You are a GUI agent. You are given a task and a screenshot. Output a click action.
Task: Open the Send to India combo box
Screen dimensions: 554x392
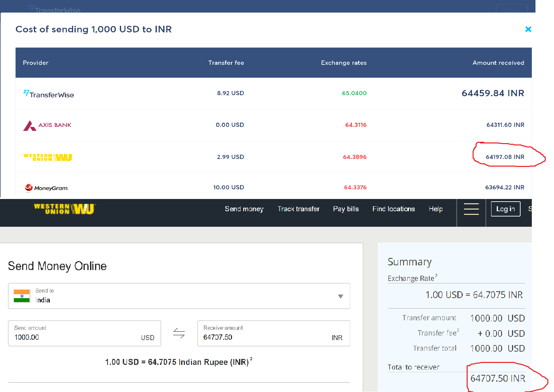[x=179, y=296]
